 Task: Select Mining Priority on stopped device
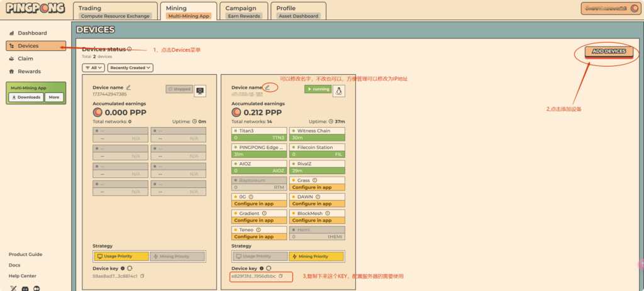177,256
